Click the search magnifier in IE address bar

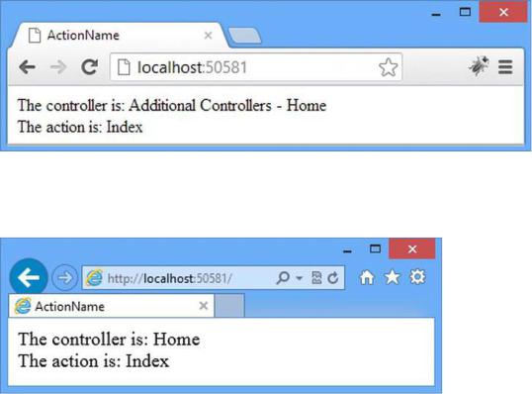click(x=283, y=278)
